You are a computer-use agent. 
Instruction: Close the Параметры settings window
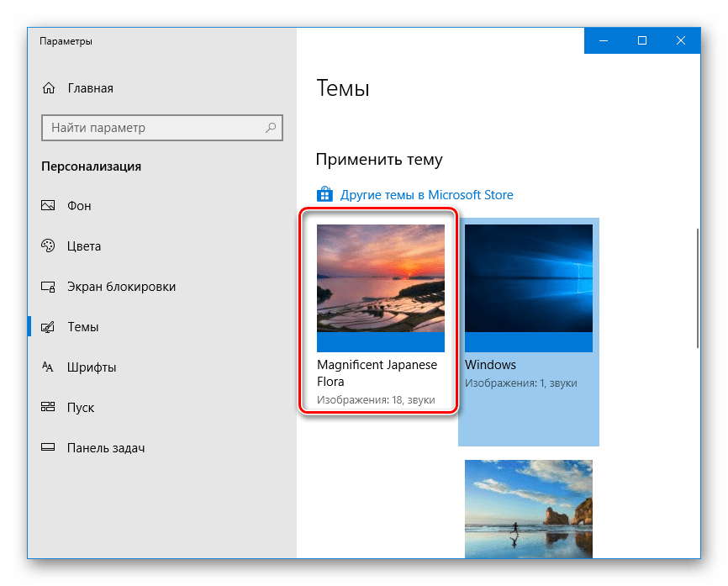(681, 40)
